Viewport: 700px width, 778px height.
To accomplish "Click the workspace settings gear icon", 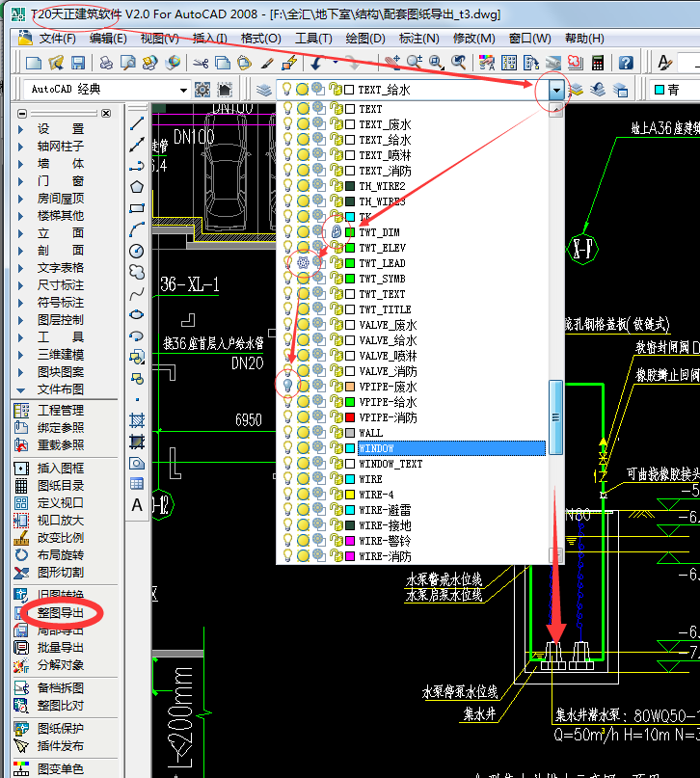I will [202, 90].
